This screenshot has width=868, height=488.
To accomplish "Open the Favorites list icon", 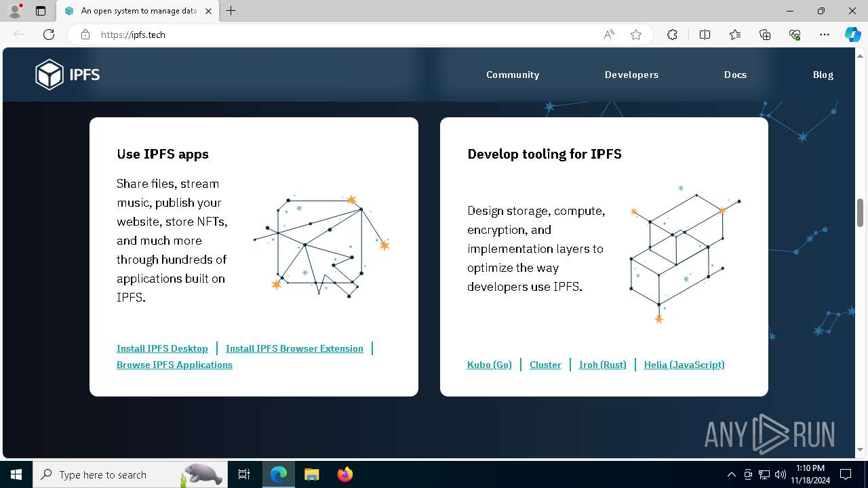I will pos(735,35).
